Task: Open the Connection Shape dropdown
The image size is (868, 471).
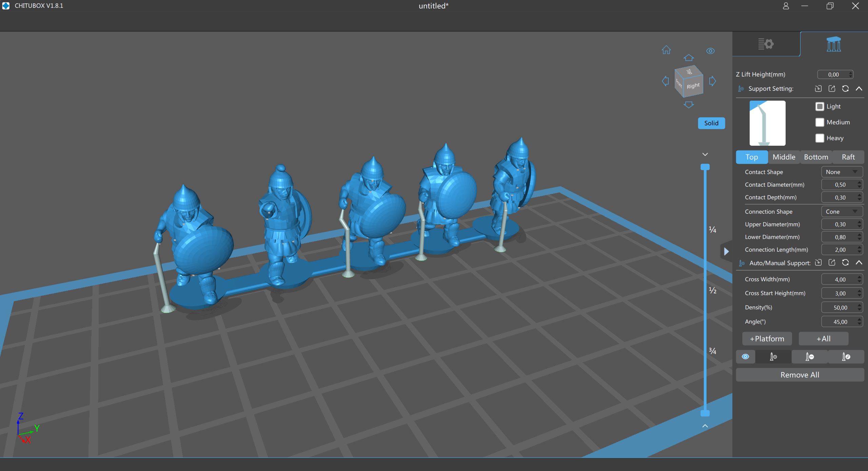Action: [842, 212]
